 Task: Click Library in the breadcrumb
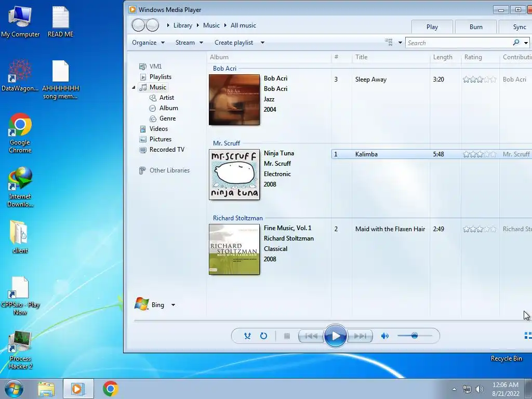(x=182, y=25)
